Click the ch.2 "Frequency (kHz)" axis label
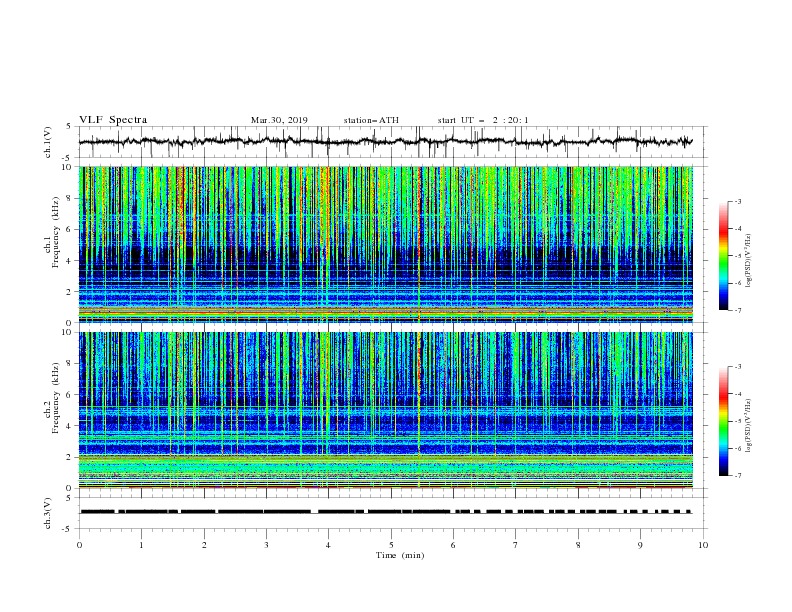 pyautogui.click(x=56, y=398)
